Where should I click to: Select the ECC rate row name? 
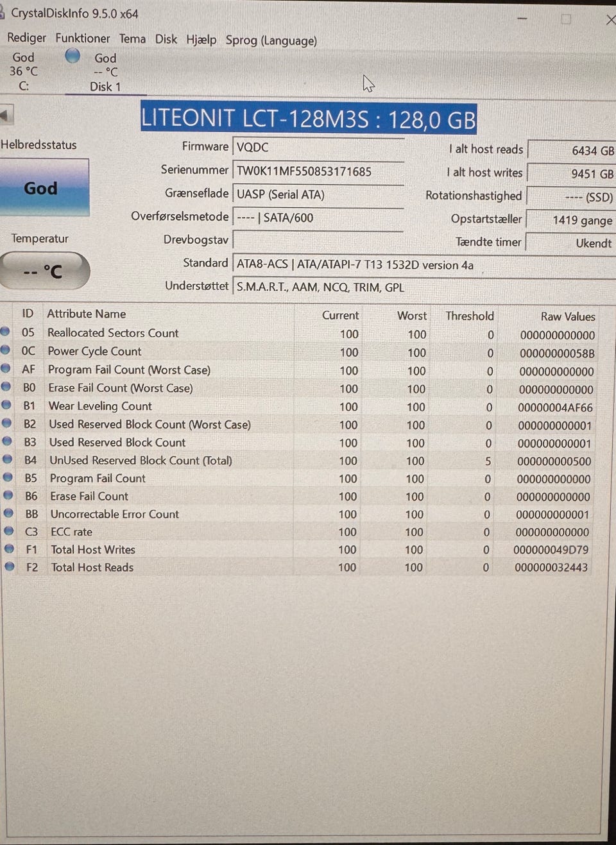(71, 532)
